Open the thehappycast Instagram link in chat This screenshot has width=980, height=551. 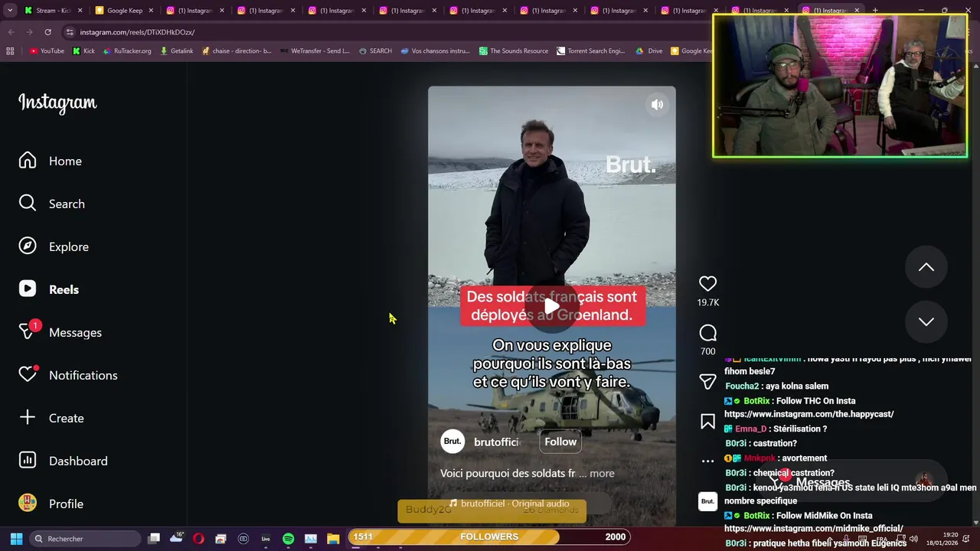pos(808,414)
